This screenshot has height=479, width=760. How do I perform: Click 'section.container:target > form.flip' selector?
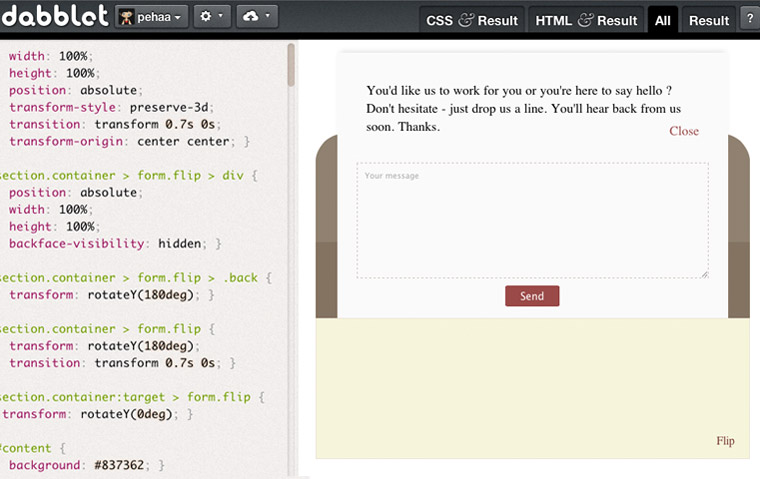[x=125, y=397]
